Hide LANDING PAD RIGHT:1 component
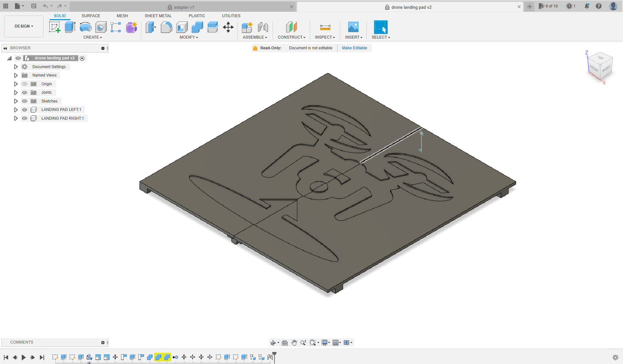Screen dimensions: 623x364 (24, 118)
